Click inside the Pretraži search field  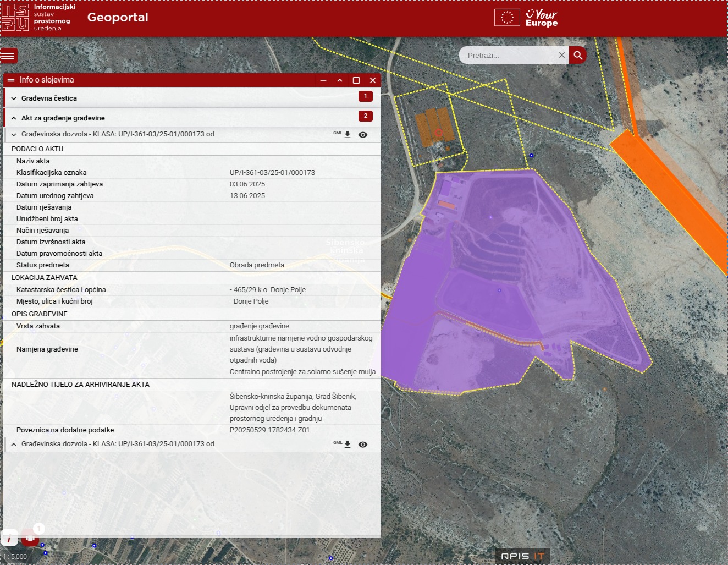click(x=509, y=55)
